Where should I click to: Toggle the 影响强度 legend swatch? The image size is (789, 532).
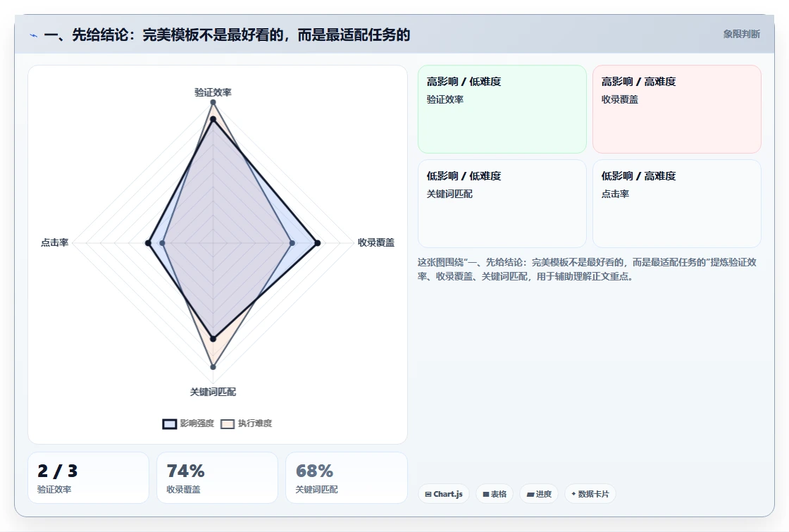(x=170, y=423)
